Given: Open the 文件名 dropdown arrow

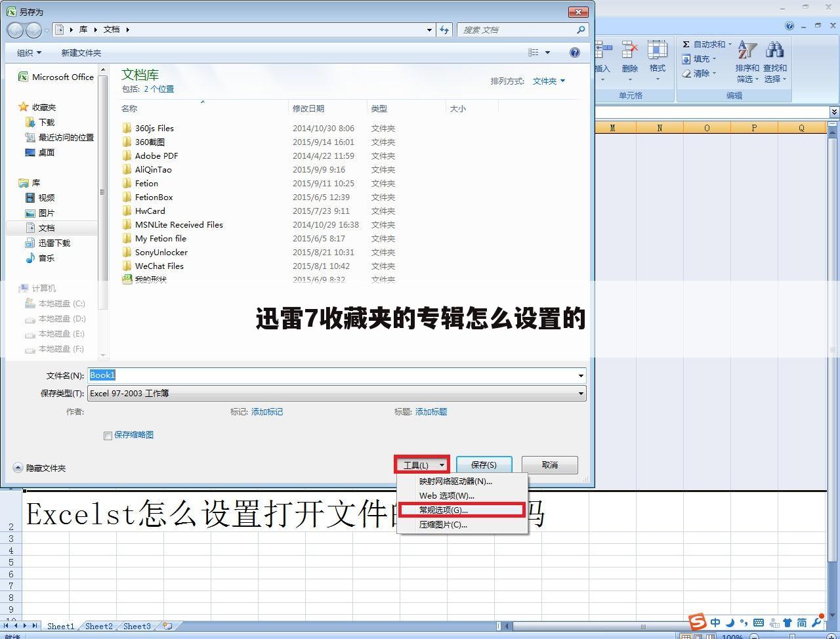Looking at the screenshot, I should (581, 375).
